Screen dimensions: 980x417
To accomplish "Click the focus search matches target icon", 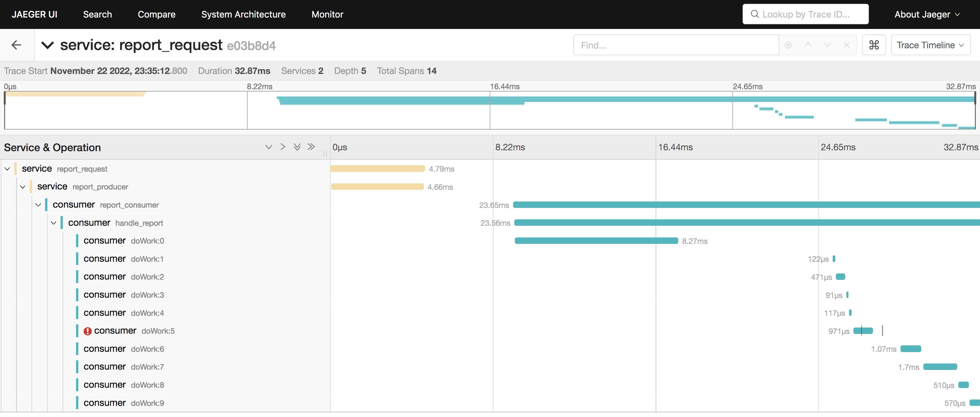I will point(788,45).
